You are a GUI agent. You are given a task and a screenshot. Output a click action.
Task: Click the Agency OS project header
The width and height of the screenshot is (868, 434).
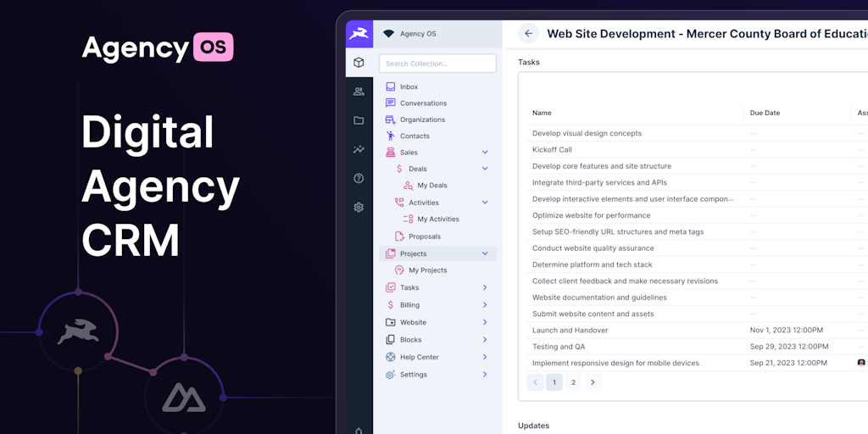coord(438,34)
